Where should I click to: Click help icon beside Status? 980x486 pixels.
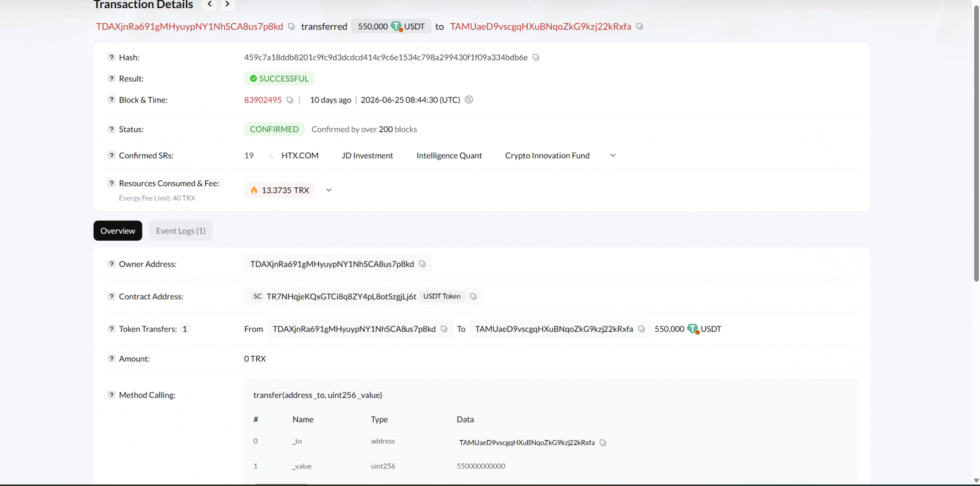click(x=111, y=129)
